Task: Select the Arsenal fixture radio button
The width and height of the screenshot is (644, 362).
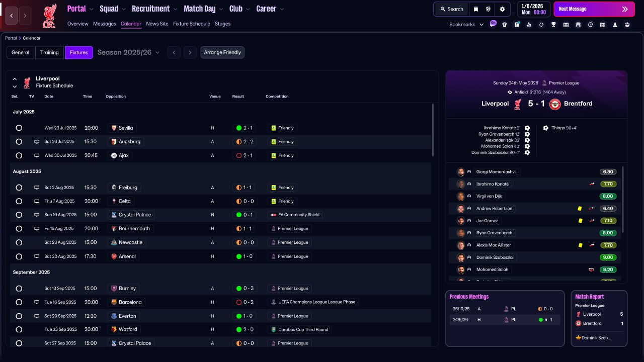Action: [19, 256]
